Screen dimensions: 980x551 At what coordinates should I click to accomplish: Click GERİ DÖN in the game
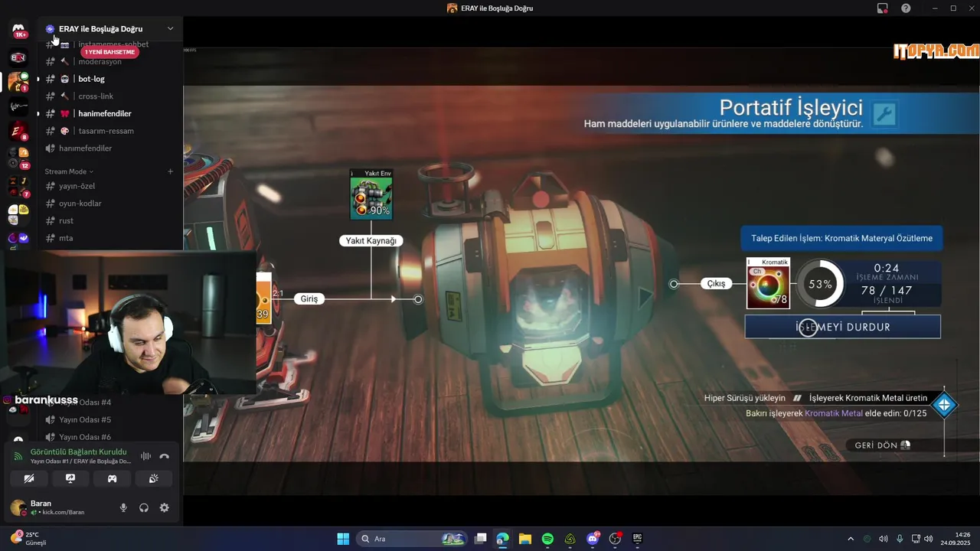pyautogui.click(x=882, y=445)
